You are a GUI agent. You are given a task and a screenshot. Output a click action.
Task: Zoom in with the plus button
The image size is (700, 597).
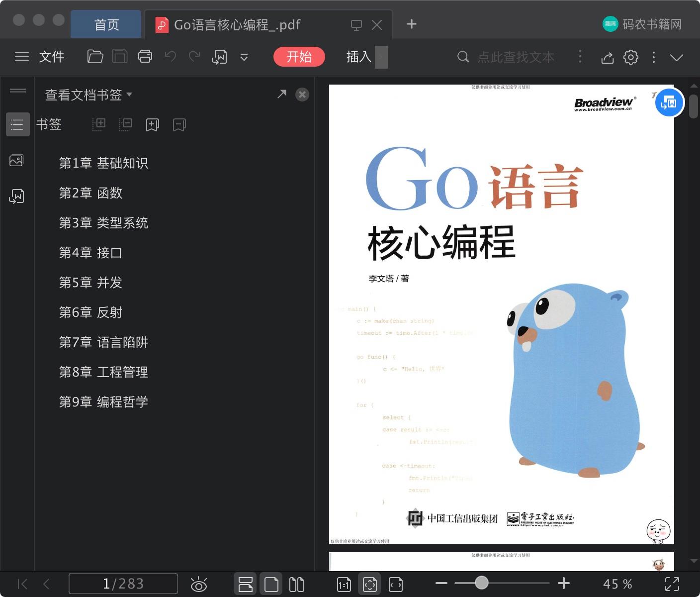564,583
